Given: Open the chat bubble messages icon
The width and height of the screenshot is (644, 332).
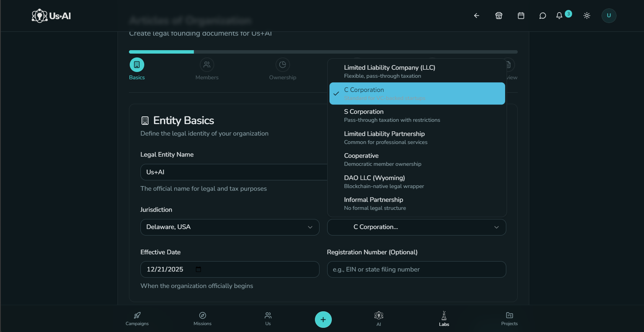Looking at the screenshot, I should tap(542, 16).
